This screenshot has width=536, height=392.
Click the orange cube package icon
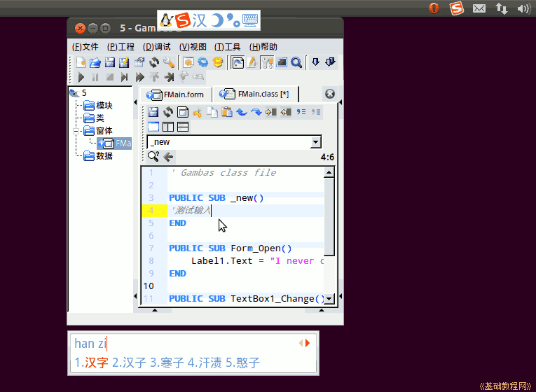tap(188, 62)
